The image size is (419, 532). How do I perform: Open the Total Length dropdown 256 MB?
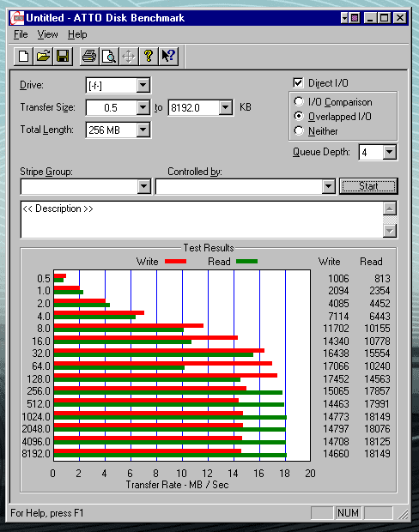point(143,130)
